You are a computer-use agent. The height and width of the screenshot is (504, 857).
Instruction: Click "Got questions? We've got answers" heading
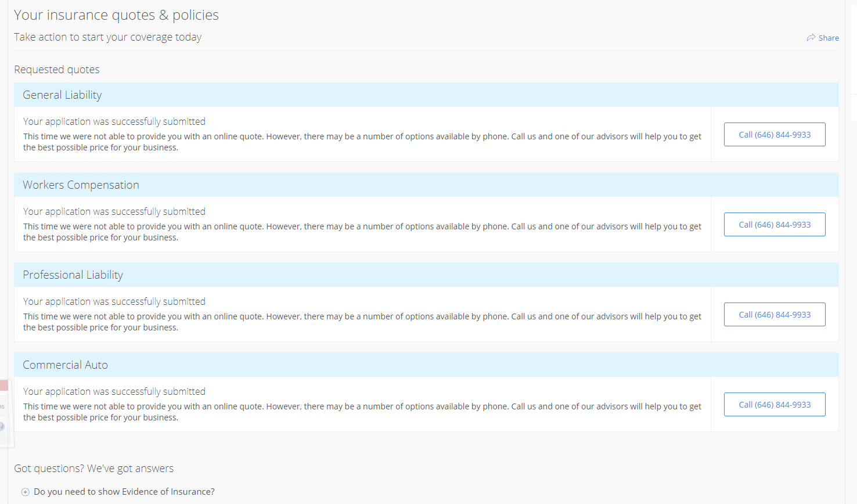(x=93, y=469)
